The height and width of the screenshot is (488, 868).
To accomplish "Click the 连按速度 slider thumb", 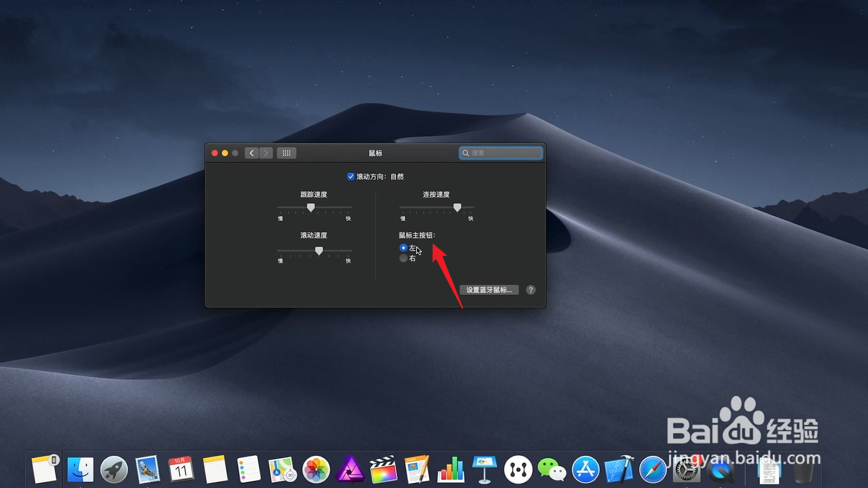I will tap(458, 208).
